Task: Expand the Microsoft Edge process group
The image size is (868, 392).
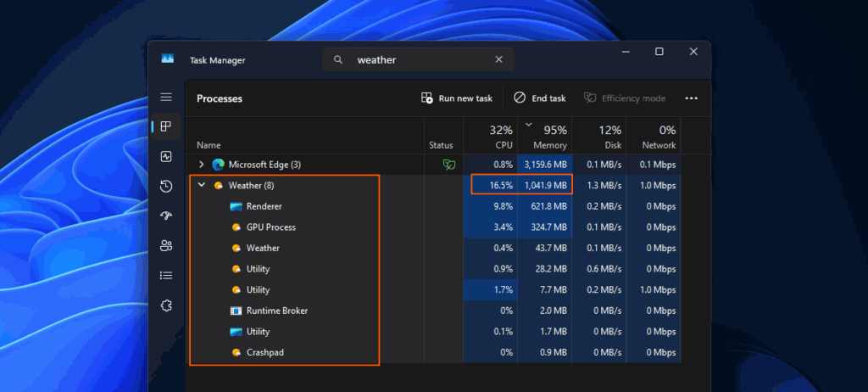Action: [x=202, y=165]
